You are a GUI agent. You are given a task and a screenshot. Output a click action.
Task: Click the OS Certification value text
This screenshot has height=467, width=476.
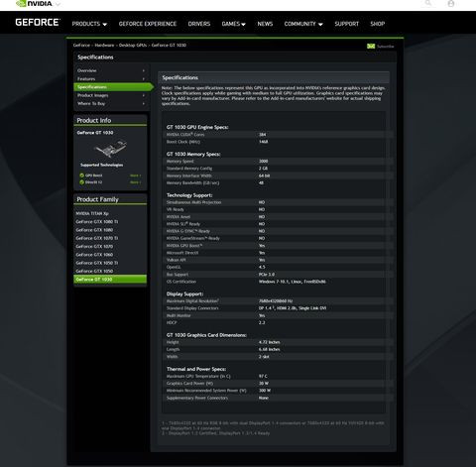[293, 282]
